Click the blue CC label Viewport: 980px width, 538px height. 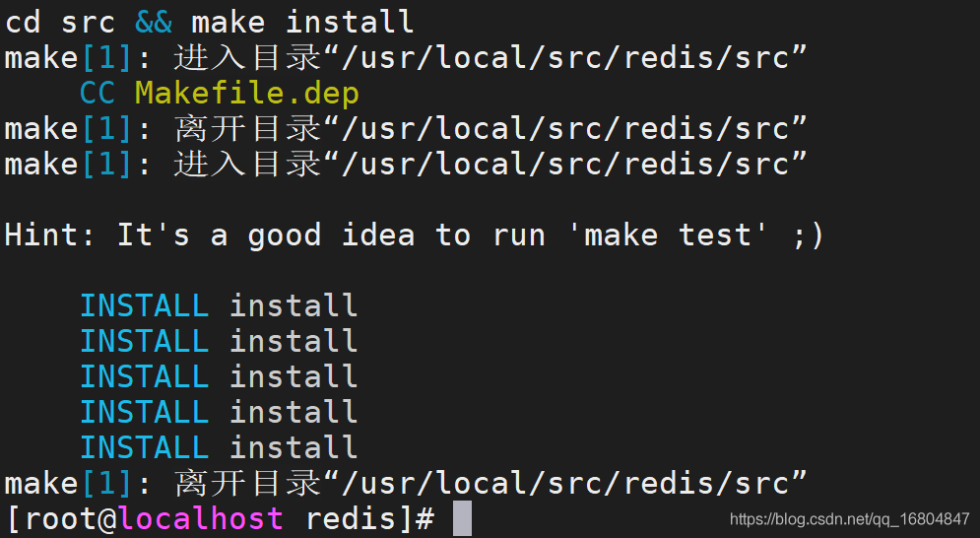98,94
